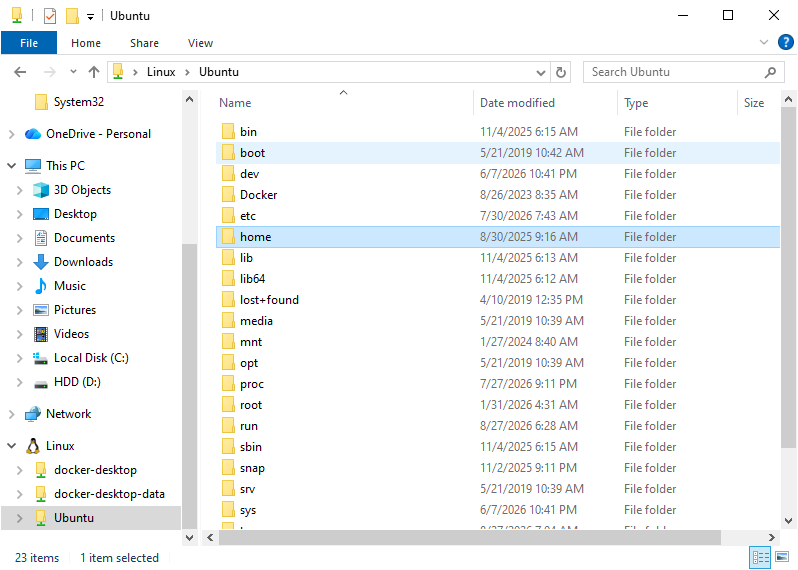Sort by the Date modified column header
798x570 pixels.
[517, 103]
